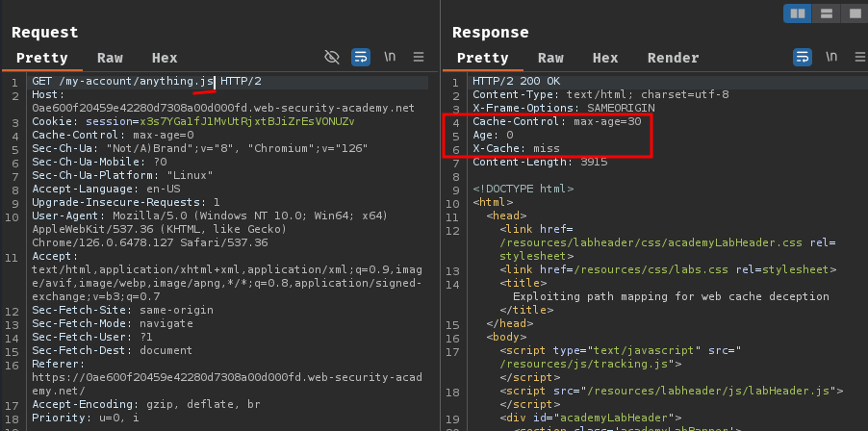Click Sec-Ch-Ua-Platform: "Linux" line
The image size is (868, 431).
tap(123, 176)
